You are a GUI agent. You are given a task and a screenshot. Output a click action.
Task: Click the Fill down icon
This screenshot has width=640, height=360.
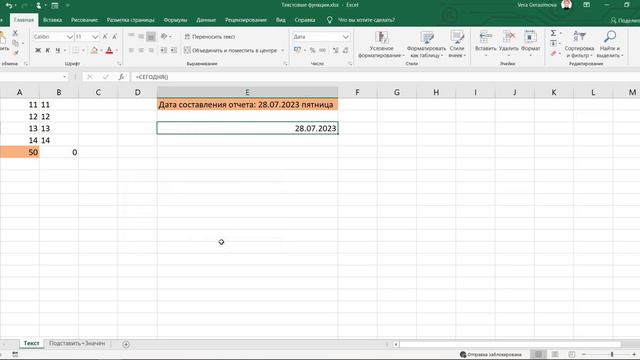tap(553, 44)
